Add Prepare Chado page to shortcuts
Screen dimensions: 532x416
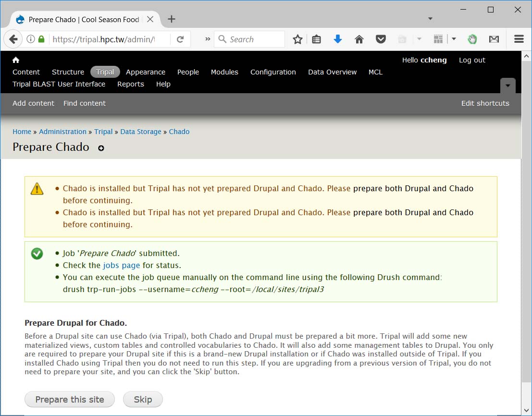(x=101, y=148)
